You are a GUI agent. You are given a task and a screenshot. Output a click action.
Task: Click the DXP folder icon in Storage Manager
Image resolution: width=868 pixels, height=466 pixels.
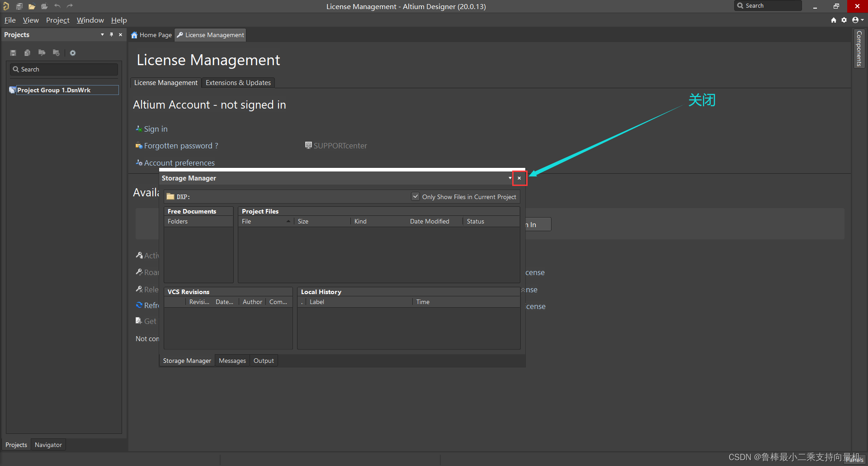coord(170,197)
